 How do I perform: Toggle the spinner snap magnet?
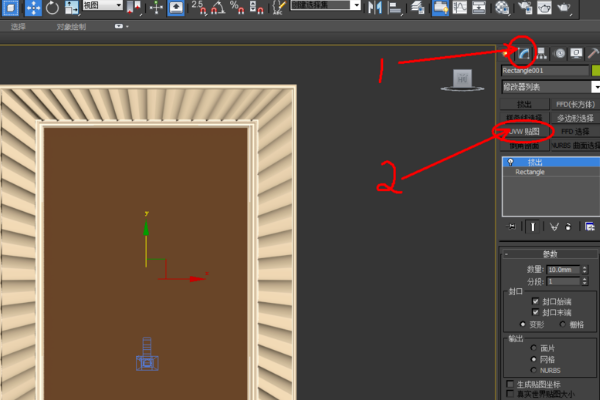[256, 7]
